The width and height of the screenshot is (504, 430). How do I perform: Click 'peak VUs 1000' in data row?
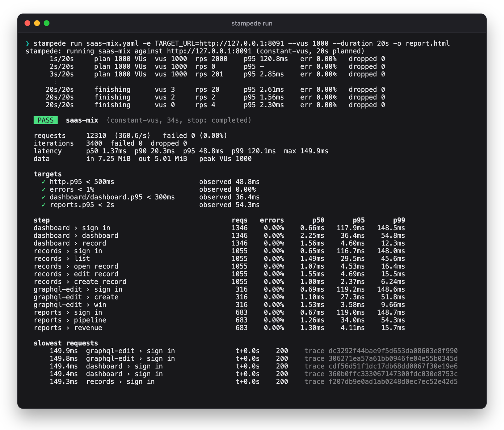tap(225, 159)
